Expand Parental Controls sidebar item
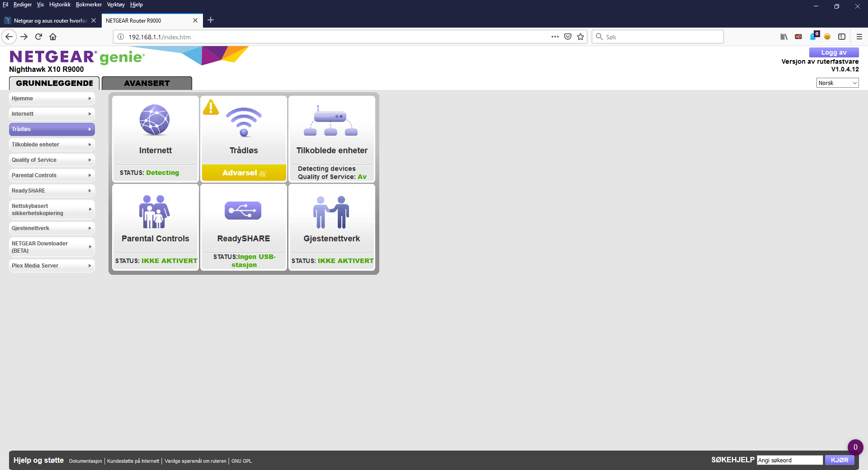 click(x=52, y=175)
